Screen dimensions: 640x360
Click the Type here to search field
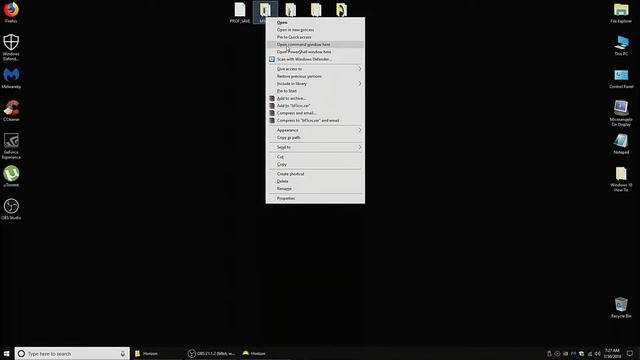[x=72, y=353]
